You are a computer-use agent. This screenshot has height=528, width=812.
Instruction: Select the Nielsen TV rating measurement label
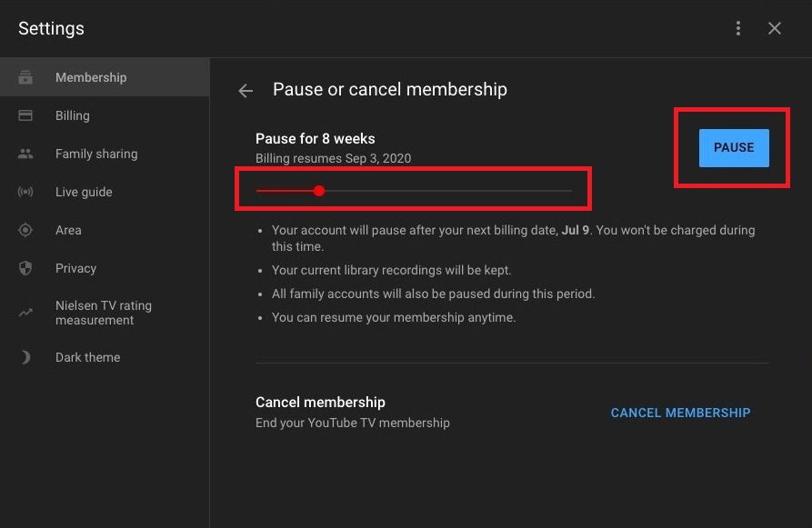point(103,313)
